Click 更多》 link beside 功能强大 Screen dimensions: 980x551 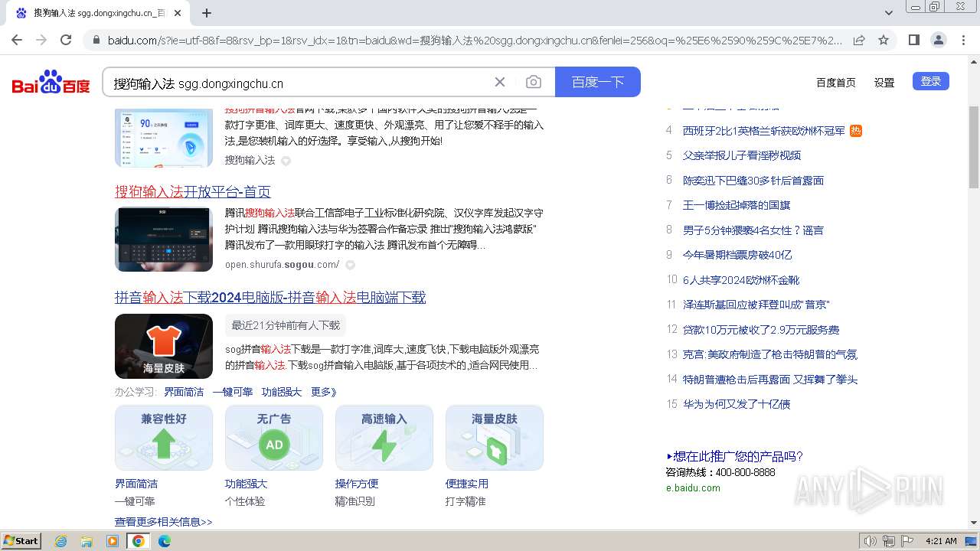[x=324, y=392]
